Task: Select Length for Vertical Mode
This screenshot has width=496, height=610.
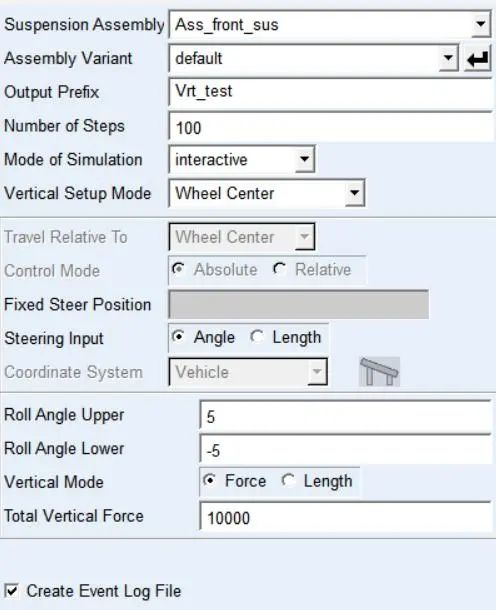Action: (288, 480)
